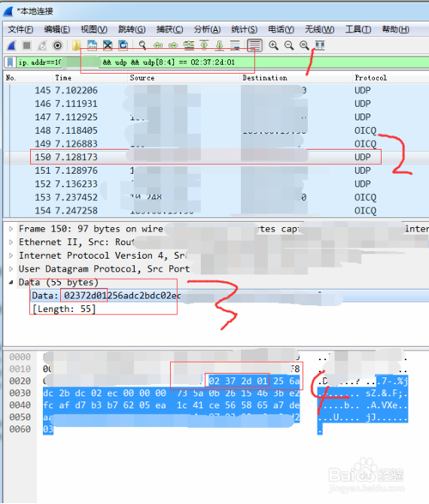Click final hex byte 03 at offset 0060
This screenshot has height=504, width=429.
coord(48,429)
